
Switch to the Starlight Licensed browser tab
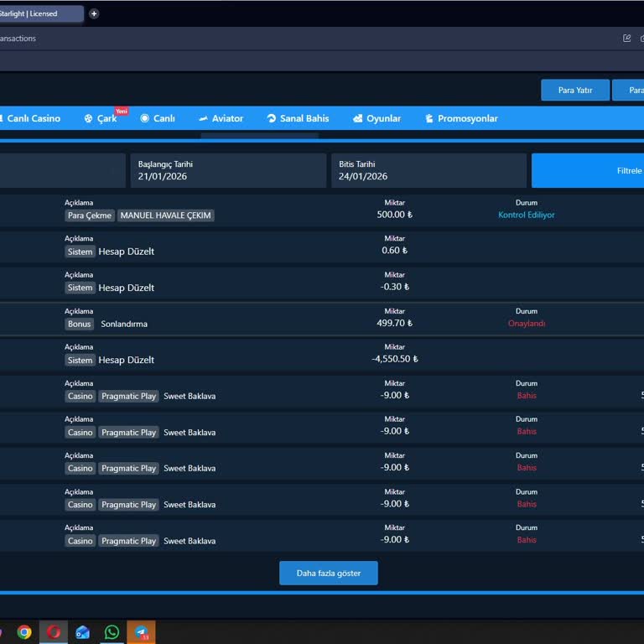pyautogui.click(x=38, y=13)
